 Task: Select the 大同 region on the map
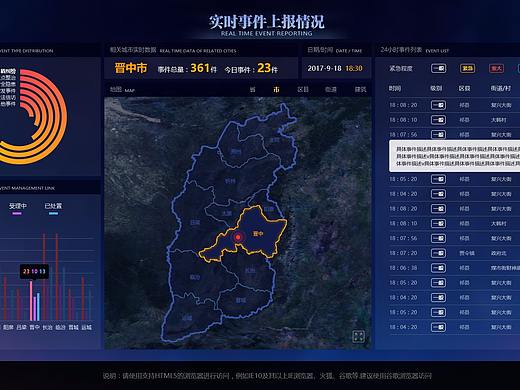274,140
